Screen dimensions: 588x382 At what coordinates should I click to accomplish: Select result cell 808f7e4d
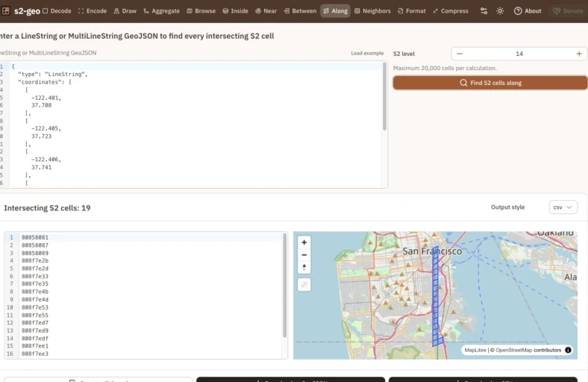click(35, 299)
